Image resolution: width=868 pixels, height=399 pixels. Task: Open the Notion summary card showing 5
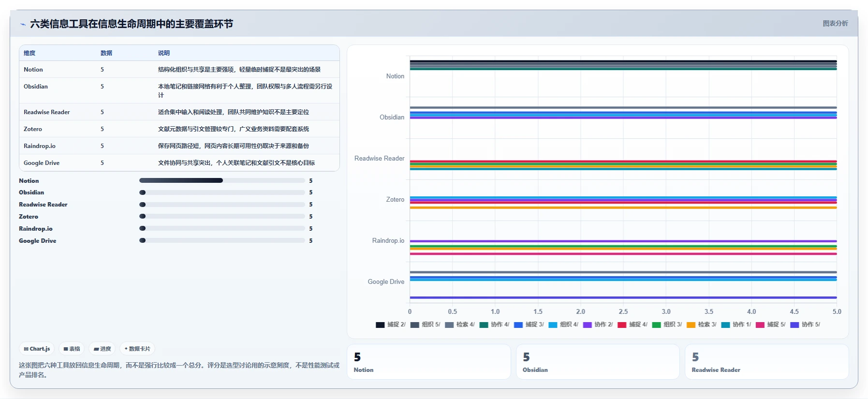point(429,362)
